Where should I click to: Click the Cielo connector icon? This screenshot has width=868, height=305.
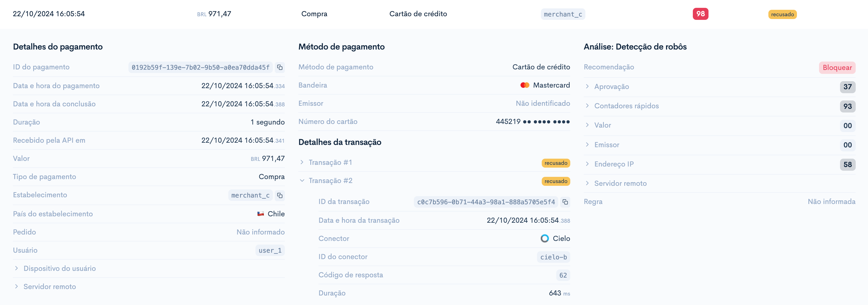(x=544, y=239)
